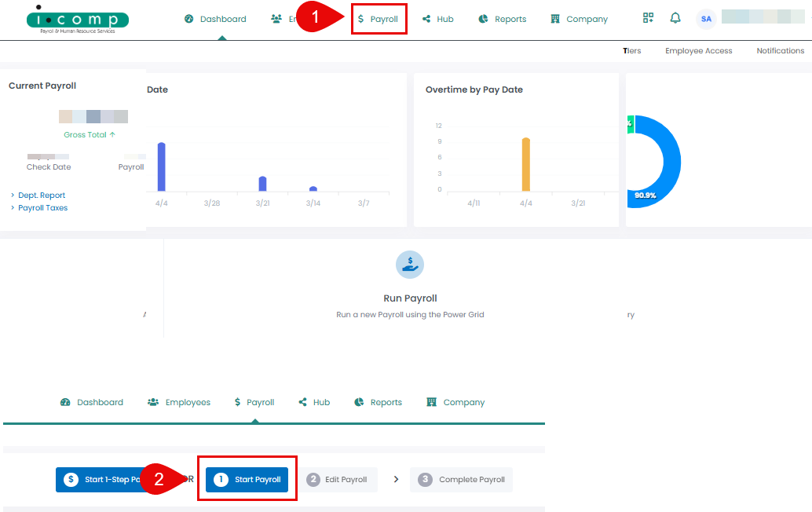This screenshot has width=812, height=512.
Task: Click the pie chart icon beside top Reports
Action: [x=483, y=19]
